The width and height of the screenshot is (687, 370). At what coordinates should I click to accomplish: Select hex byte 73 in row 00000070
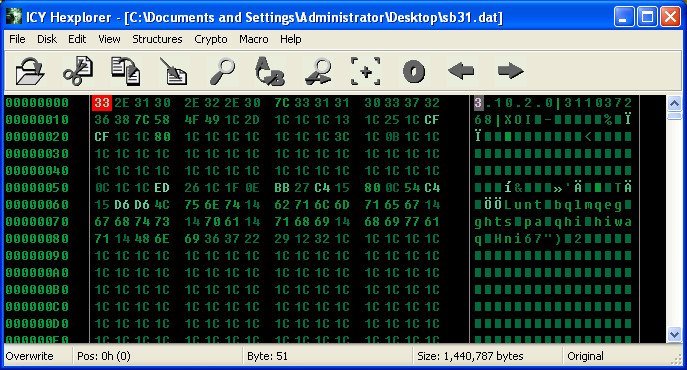(162, 222)
